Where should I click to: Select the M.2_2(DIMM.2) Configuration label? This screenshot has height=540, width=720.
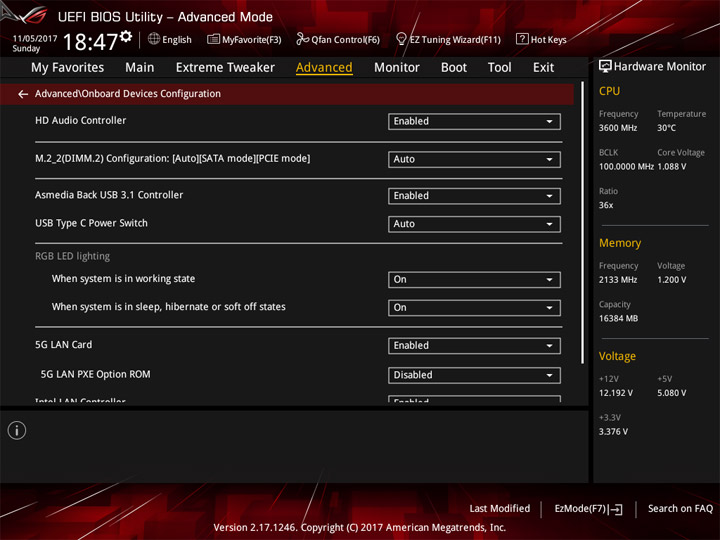pos(173,158)
